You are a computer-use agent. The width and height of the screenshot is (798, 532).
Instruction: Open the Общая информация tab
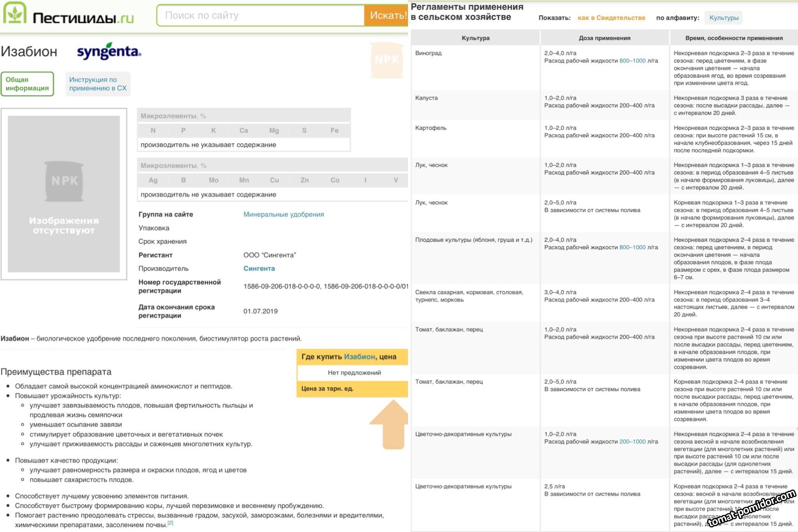click(x=27, y=84)
